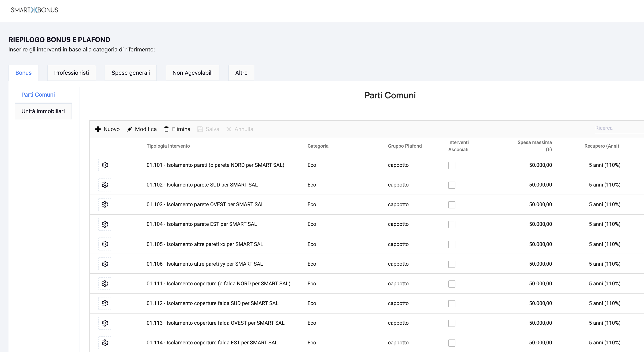Image resolution: width=644 pixels, height=352 pixels.
Task: Click Interventi Associati column header
Action: 458,146
